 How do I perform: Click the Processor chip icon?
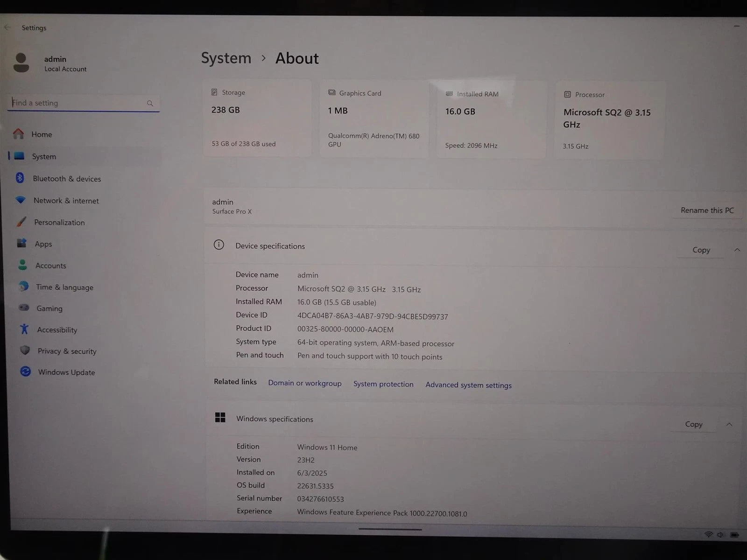[x=567, y=94]
